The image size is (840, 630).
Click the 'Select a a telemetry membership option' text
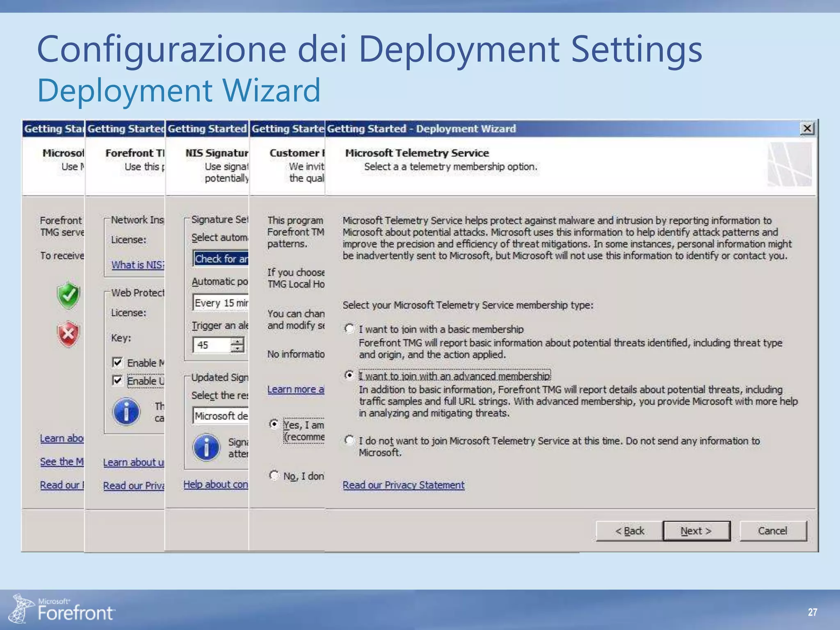[451, 167]
